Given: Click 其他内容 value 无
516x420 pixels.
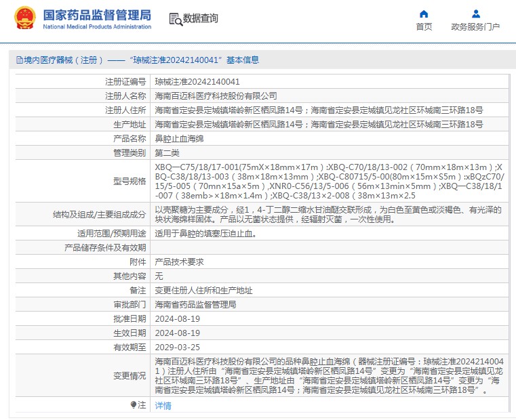Looking at the screenshot, I should [159, 276].
